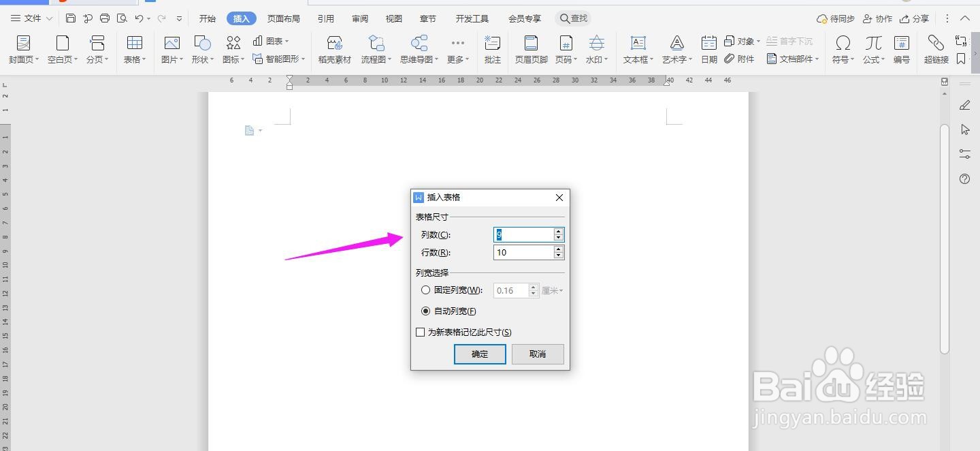The width and height of the screenshot is (980, 451).
Task: Click the 分享 share button
Action: click(914, 18)
